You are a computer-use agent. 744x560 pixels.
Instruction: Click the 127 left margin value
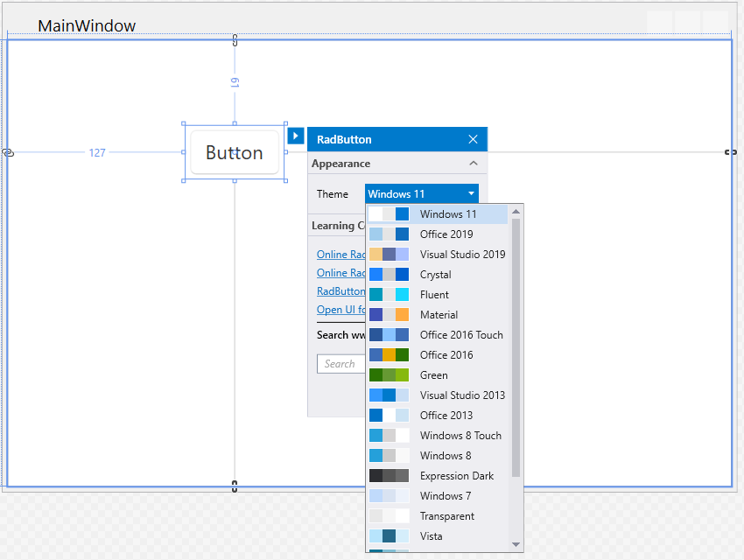tap(97, 152)
